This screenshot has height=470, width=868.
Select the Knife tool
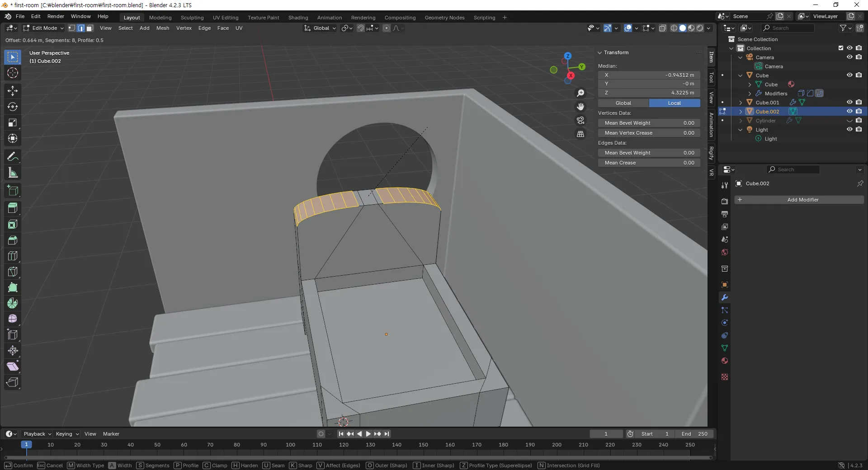coord(13,272)
